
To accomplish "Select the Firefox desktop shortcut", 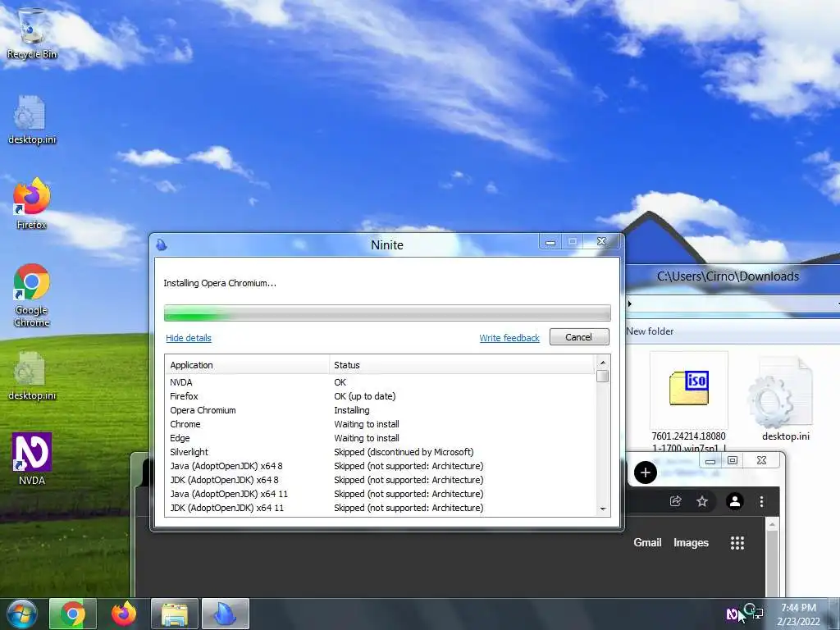I will point(32,203).
